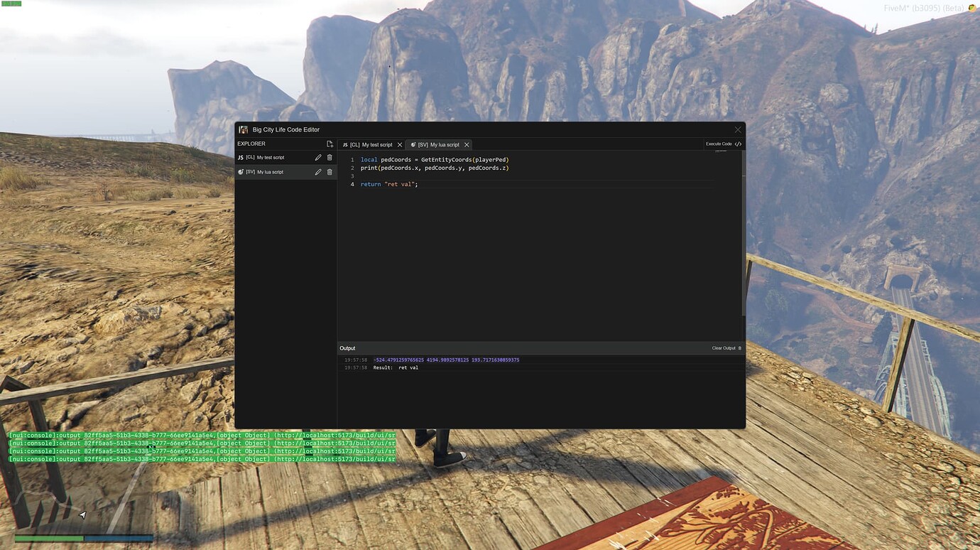Click the editor vertical scrollbar

pyautogui.click(x=744, y=234)
